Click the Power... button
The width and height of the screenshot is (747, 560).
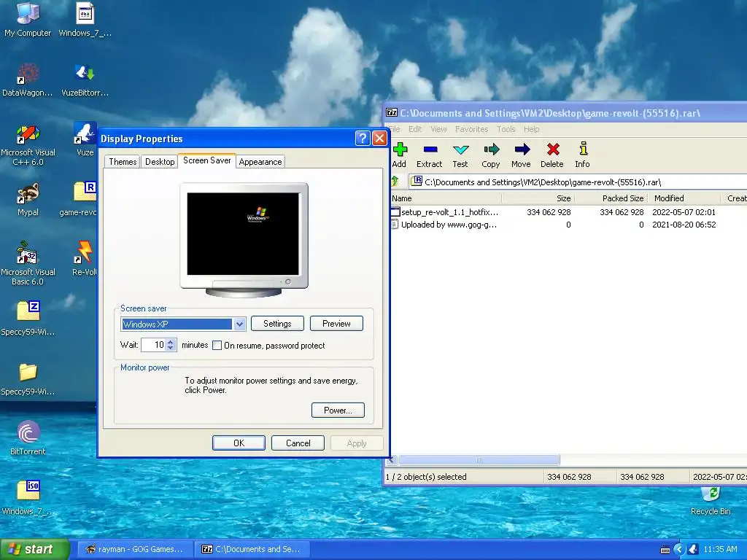(x=338, y=410)
